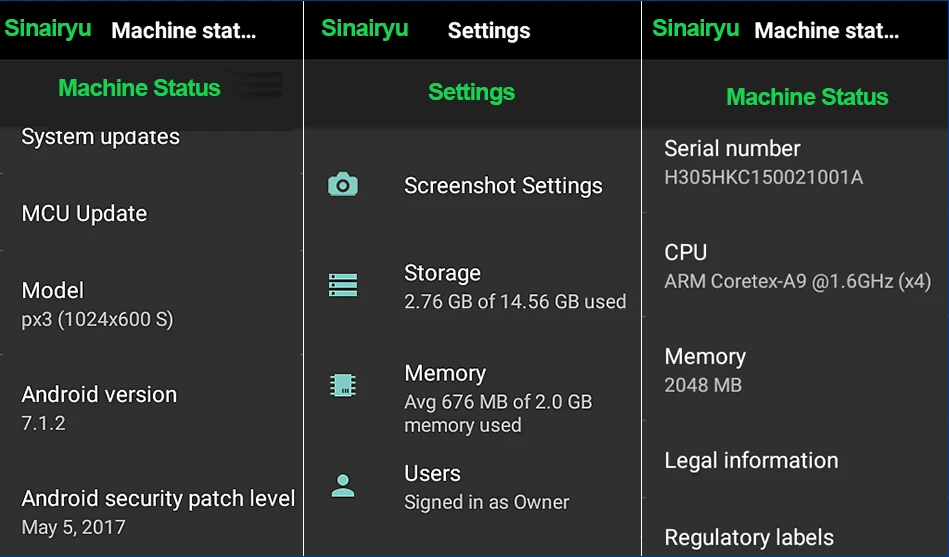Open Memory usage entry in Settings
The image size is (949, 557).
click(x=472, y=398)
